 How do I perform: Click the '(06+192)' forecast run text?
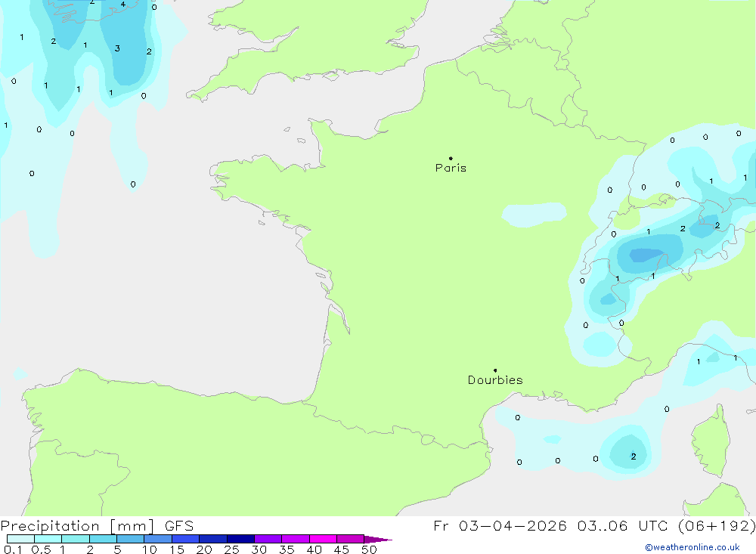pyautogui.click(x=717, y=526)
